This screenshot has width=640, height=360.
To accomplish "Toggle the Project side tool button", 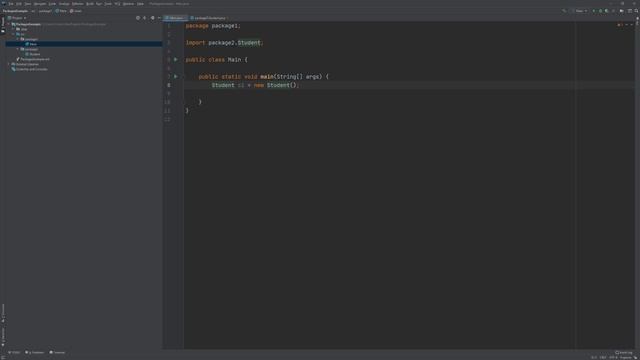I will point(3,25).
